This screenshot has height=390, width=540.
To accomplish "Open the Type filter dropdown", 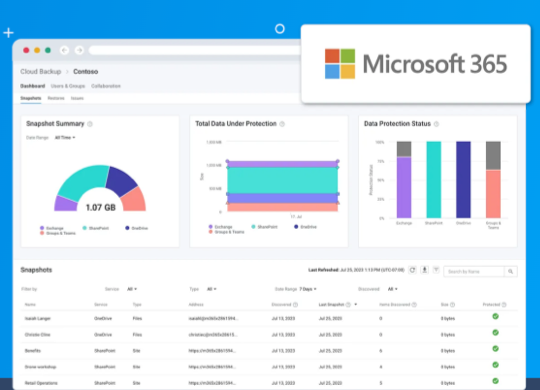I will pyautogui.click(x=211, y=289).
